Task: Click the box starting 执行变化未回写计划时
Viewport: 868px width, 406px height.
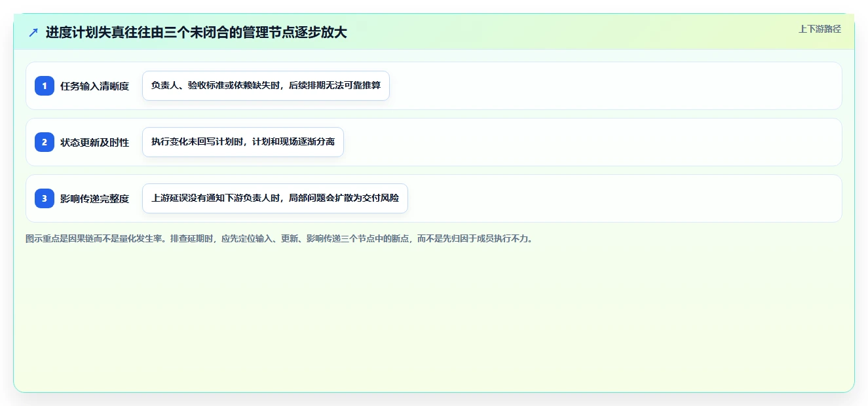Action: (x=243, y=142)
